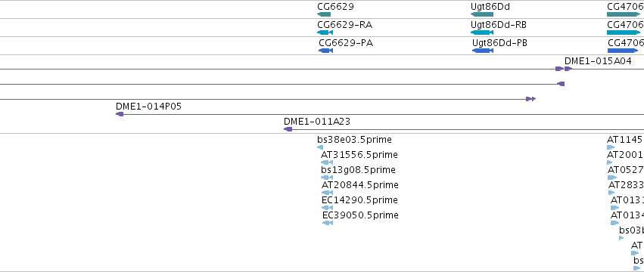This screenshot has width=644, height=272.
Task: Select DME1-014P05 left arrowhead end
Action: [x=120, y=114]
